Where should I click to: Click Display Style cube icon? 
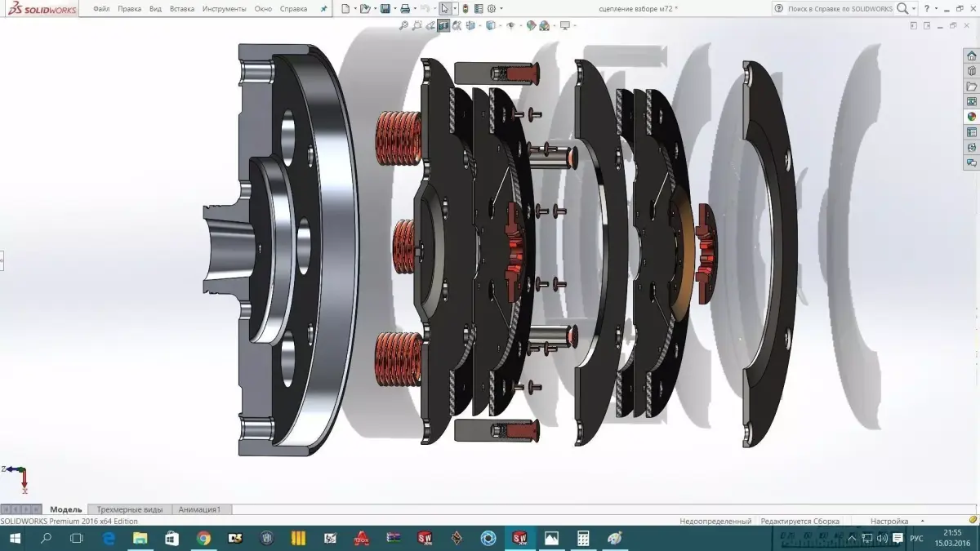tap(490, 26)
